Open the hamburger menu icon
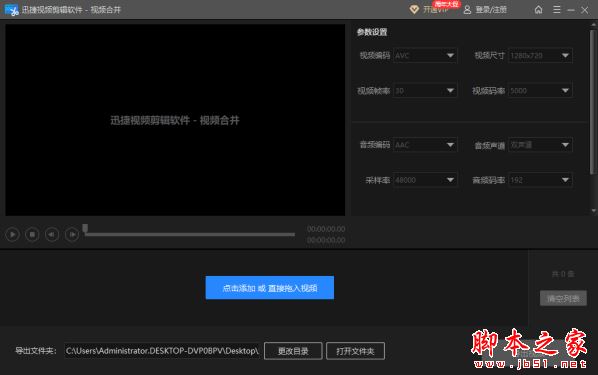This screenshot has height=375, width=598. (557, 10)
